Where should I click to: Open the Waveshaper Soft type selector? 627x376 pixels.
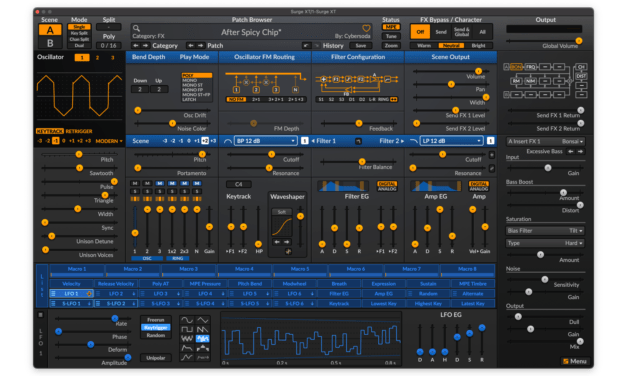point(282,212)
